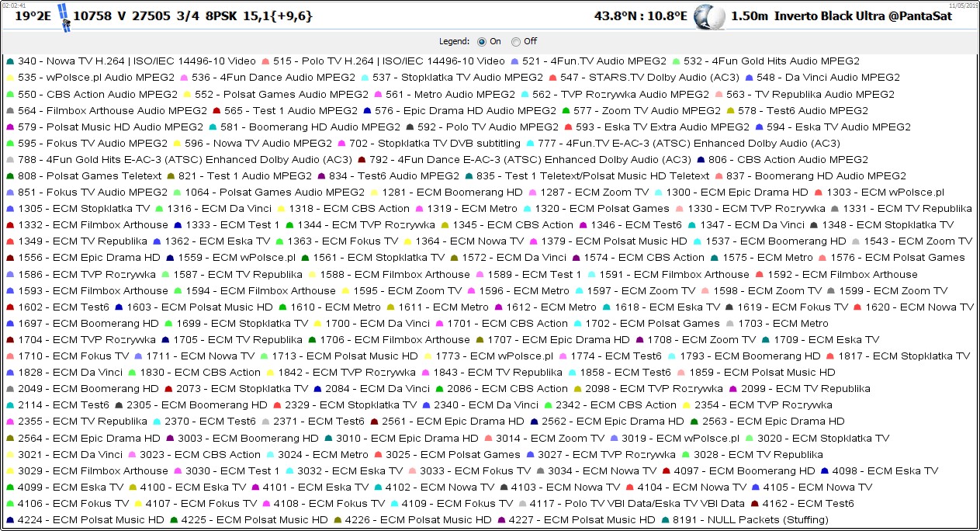Select entry 548 - Da Vinci Audio MPEG2
Viewport: 980px width, 531px height.
[x=828, y=78]
